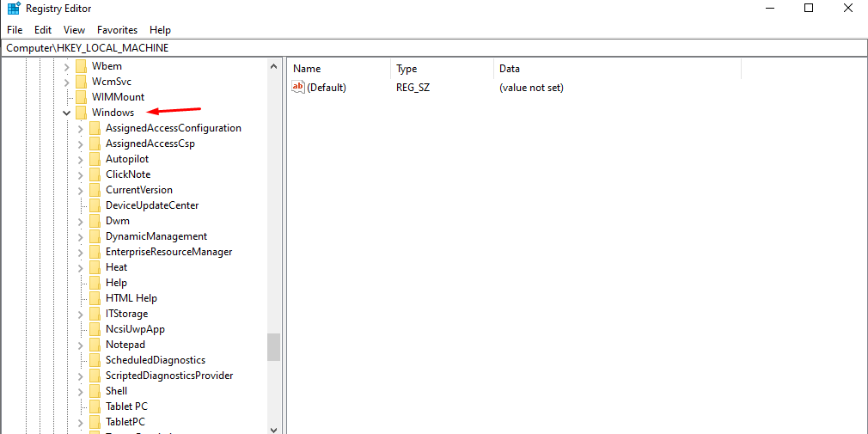Viewport: 868px width, 434px height.
Task: Expand the EnterpriseResourceManager key
Action: tap(81, 253)
